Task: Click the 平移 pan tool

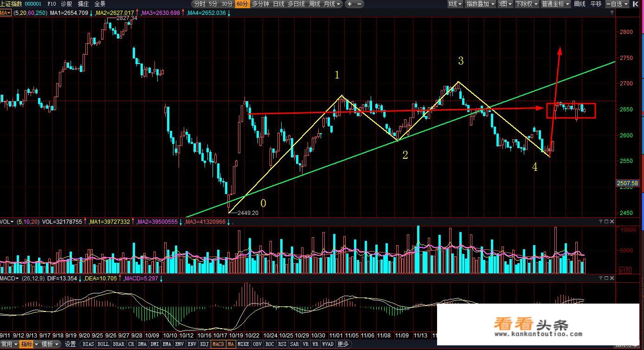Action: pos(596,4)
